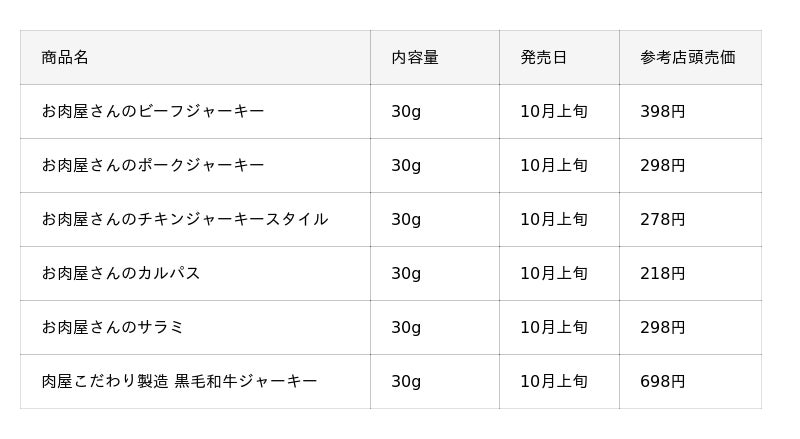
Task: Click the 参考店頭売価 column header
Action: coord(688,58)
